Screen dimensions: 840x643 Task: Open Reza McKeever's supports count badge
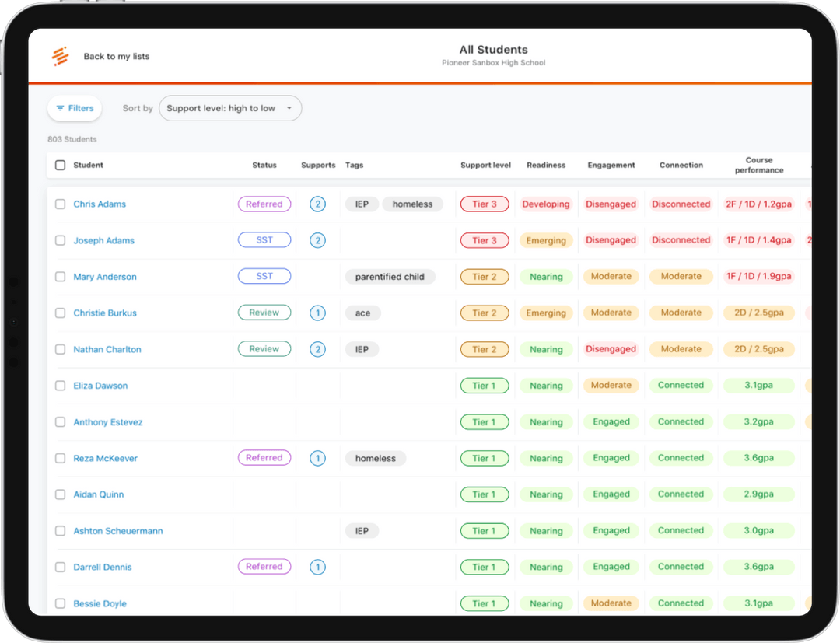pyautogui.click(x=317, y=458)
